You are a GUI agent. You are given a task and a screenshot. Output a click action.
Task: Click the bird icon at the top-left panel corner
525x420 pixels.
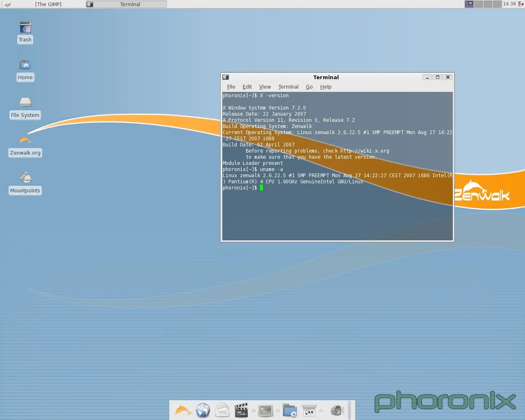pyautogui.click(x=7, y=4)
